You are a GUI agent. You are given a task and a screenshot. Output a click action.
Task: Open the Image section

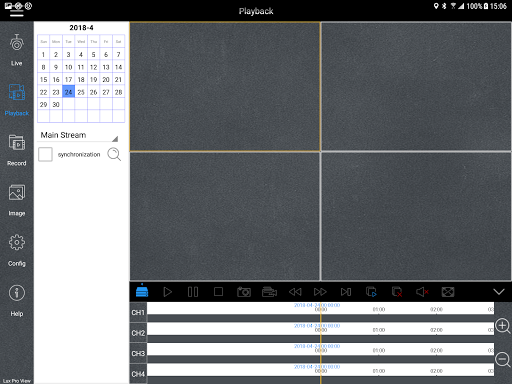pos(17,200)
